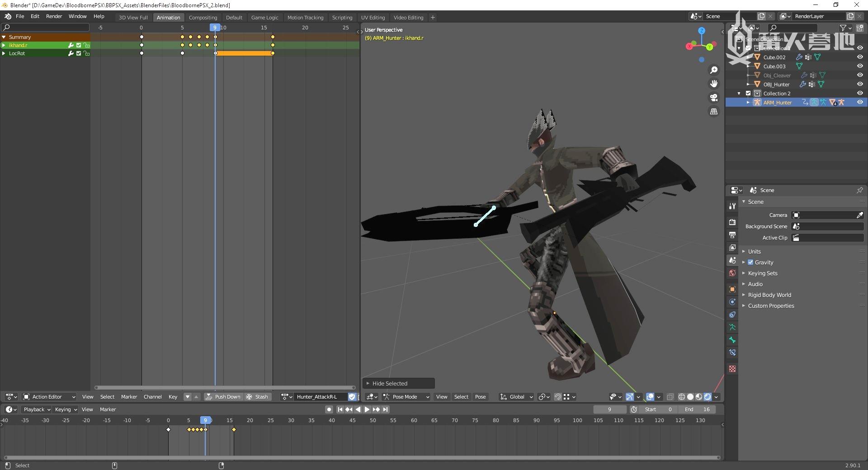Toggle the Collection 2 checkbox in the outliner
This screenshot has height=470, width=868.
pyautogui.click(x=748, y=94)
